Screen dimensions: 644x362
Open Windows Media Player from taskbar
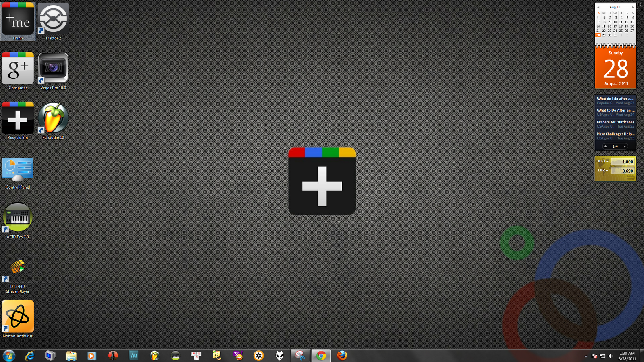(x=92, y=356)
